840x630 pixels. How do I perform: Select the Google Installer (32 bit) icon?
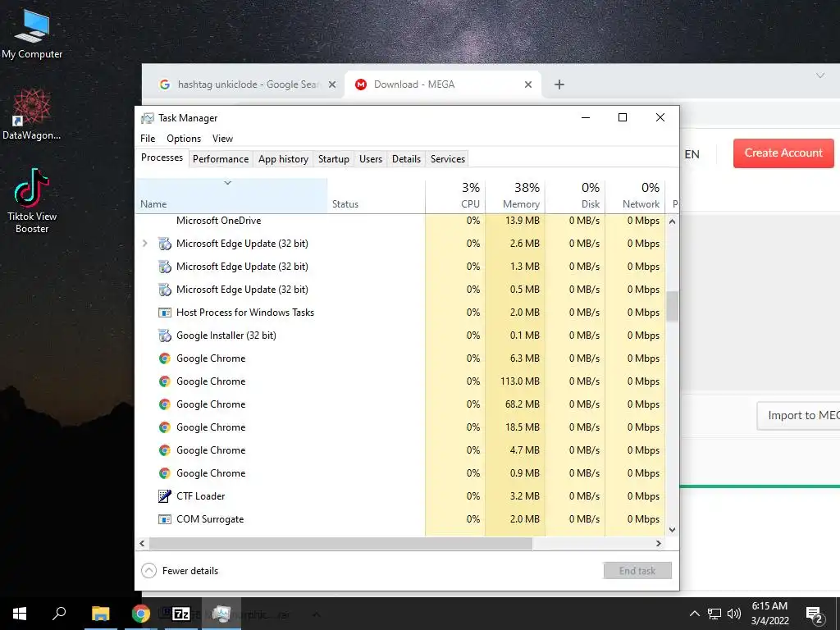[x=164, y=336]
